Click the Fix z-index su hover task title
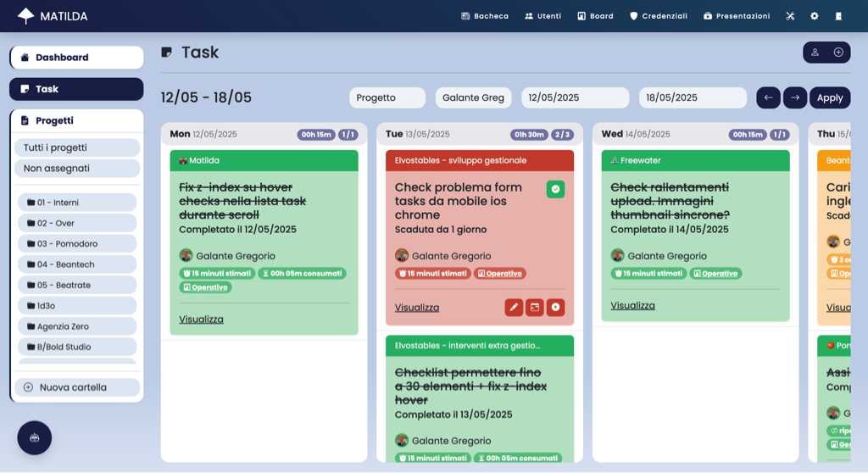The height and width of the screenshot is (473, 868). pyautogui.click(x=242, y=201)
